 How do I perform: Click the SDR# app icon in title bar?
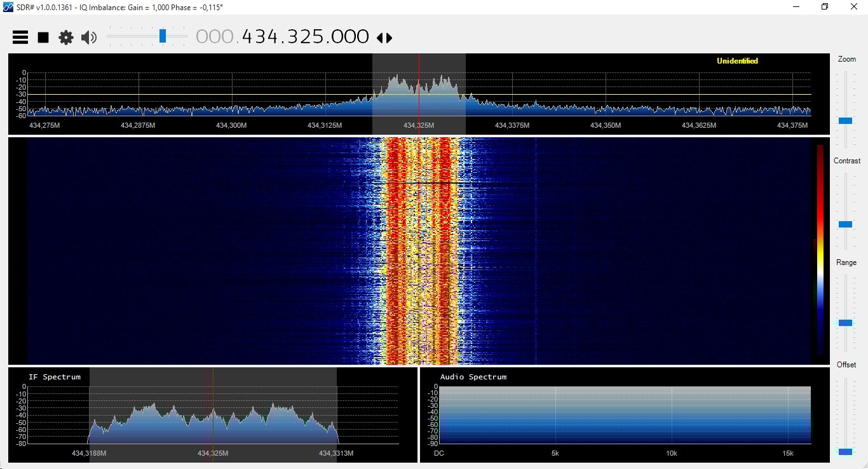coord(8,7)
